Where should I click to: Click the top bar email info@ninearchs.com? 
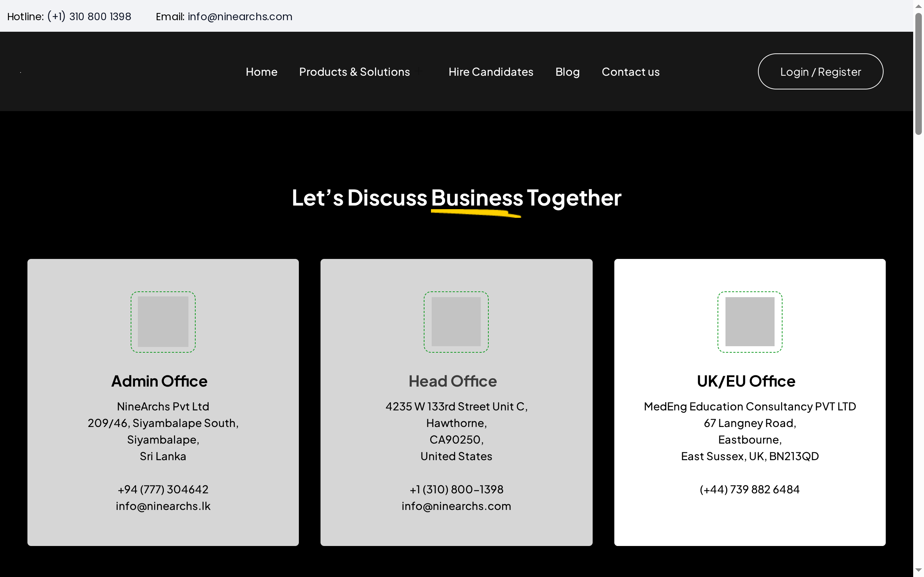(240, 17)
